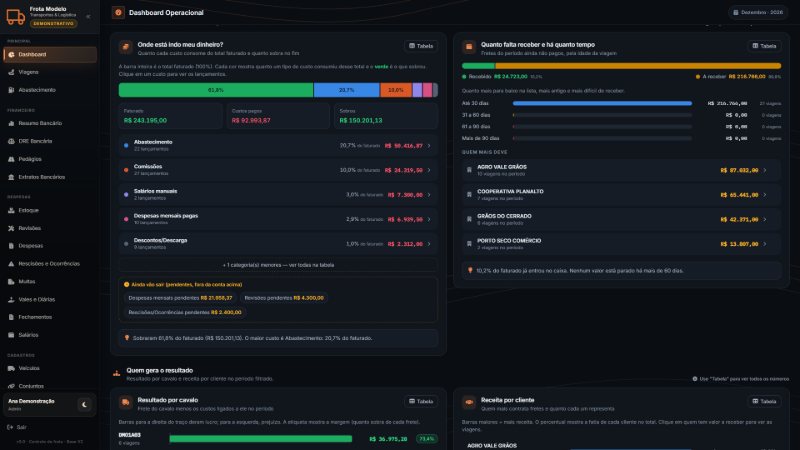Screen dimensions: 800x450
Task: Click the lightbulb icon beside 10,2% insight
Action: pos(470,270)
